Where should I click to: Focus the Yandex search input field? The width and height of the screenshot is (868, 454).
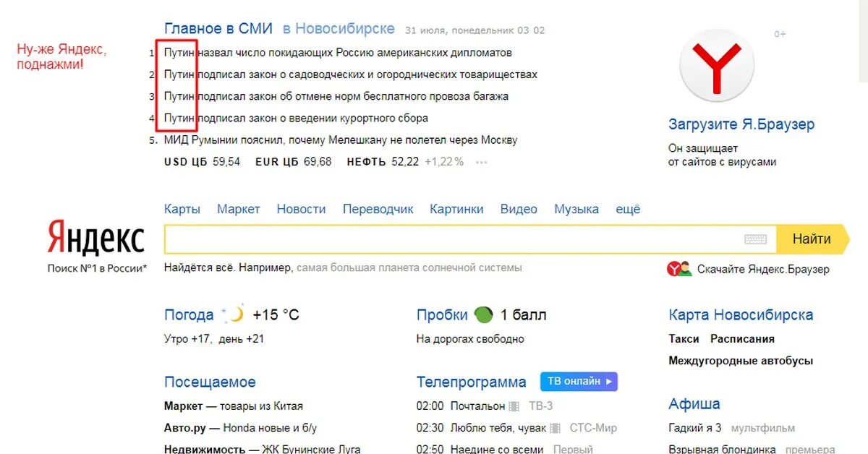point(470,239)
